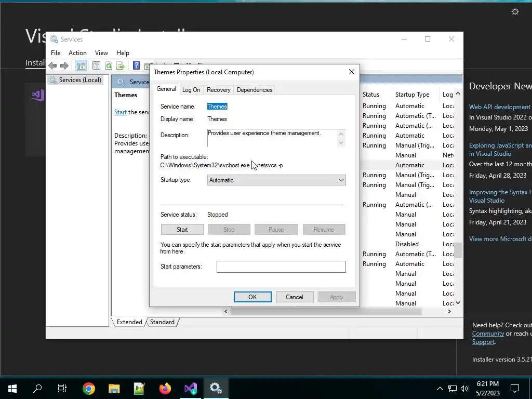Open the blue Help toolbar icon
532x399 pixels.
tap(136, 65)
